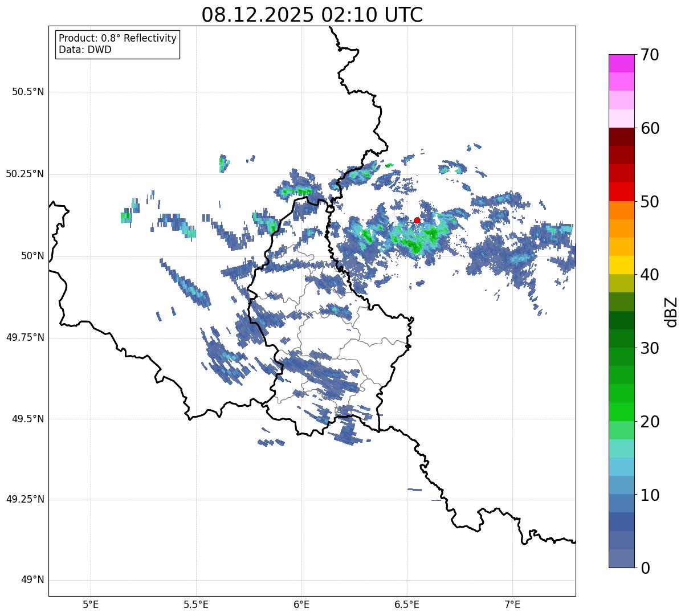Click the plot title '08.12.2025 02:10 UTC'
The width and height of the screenshot is (685, 616).
[x=312, y=15]
